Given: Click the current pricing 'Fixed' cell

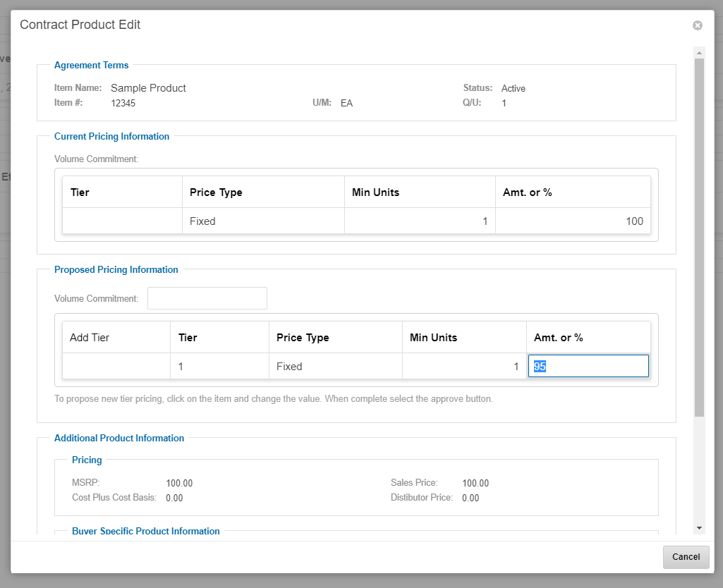Looking at the screenshot, I should (263, 221).
